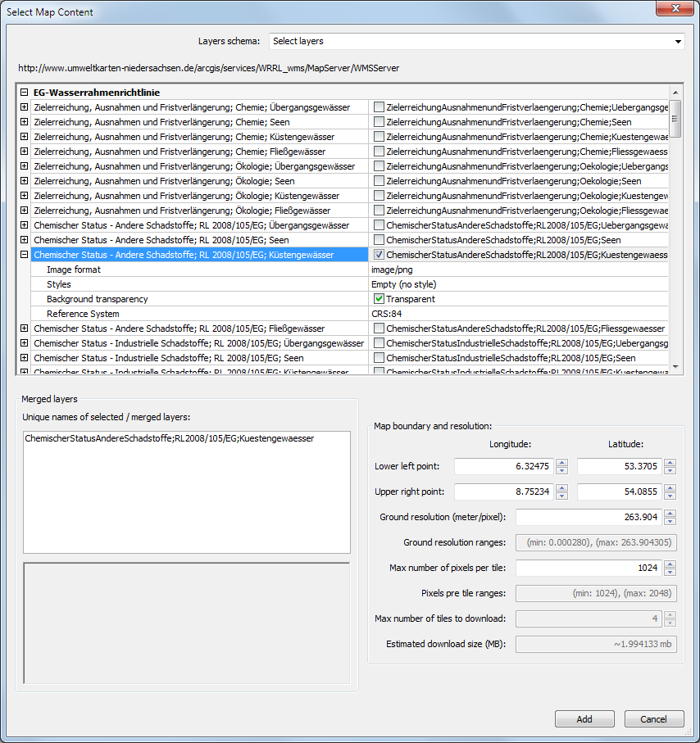The width and height of the screenshot is (700, 743).
Task: Click the Image format value image/png
Action: (x=393, y=270)
